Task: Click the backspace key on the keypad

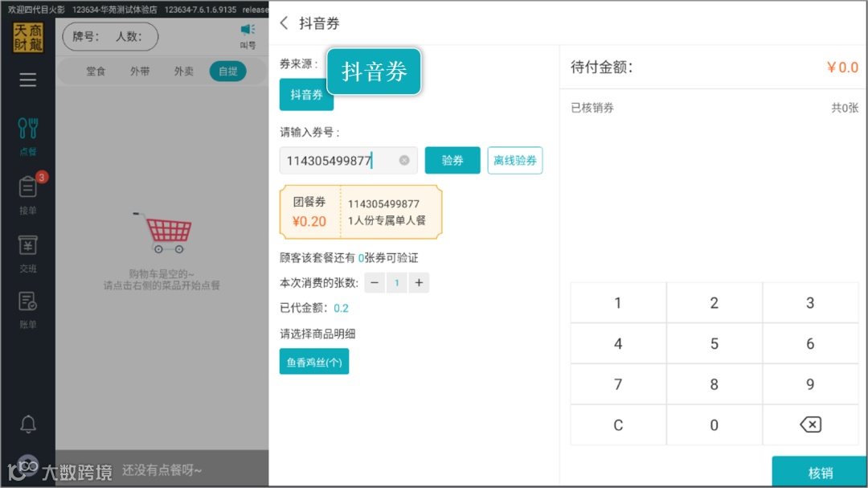Action: click(810, 424)
